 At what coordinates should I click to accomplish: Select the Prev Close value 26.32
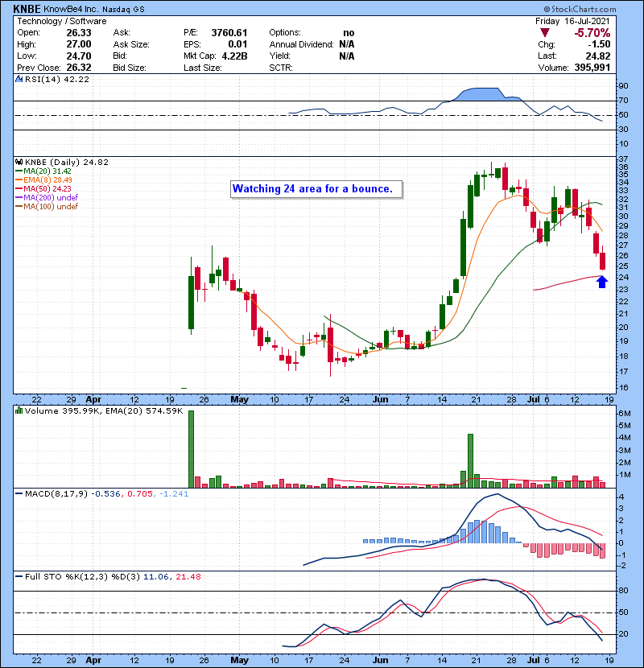pos(79,68)
